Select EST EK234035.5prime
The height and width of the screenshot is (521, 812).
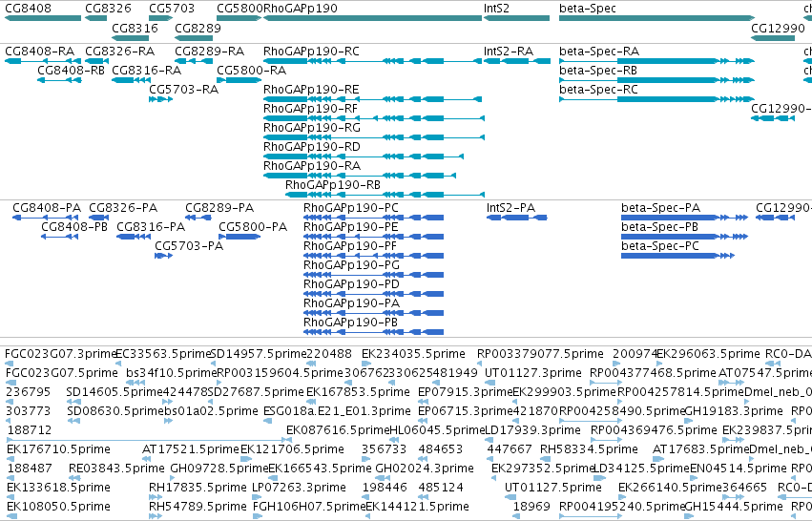[366, 364]
